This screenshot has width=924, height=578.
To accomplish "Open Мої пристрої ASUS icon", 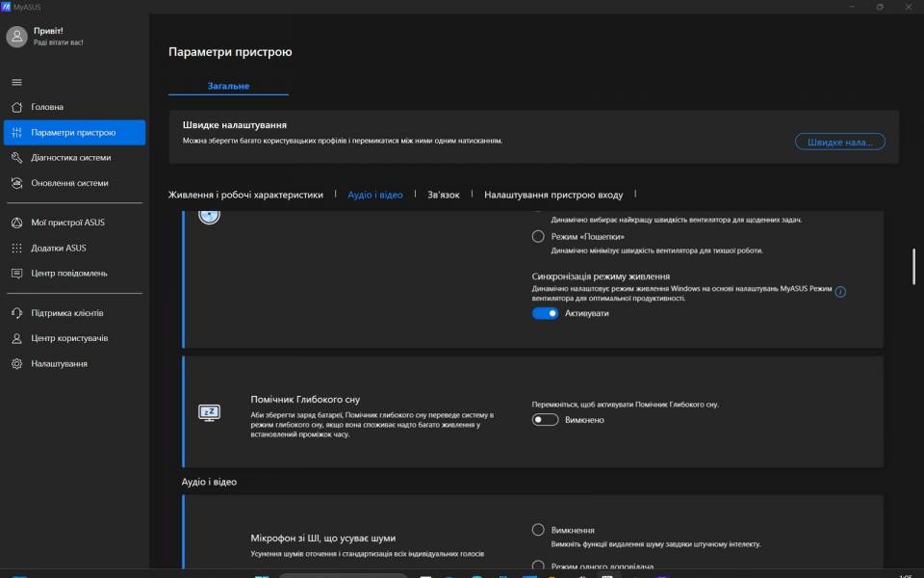I will (x=16, y=223).
